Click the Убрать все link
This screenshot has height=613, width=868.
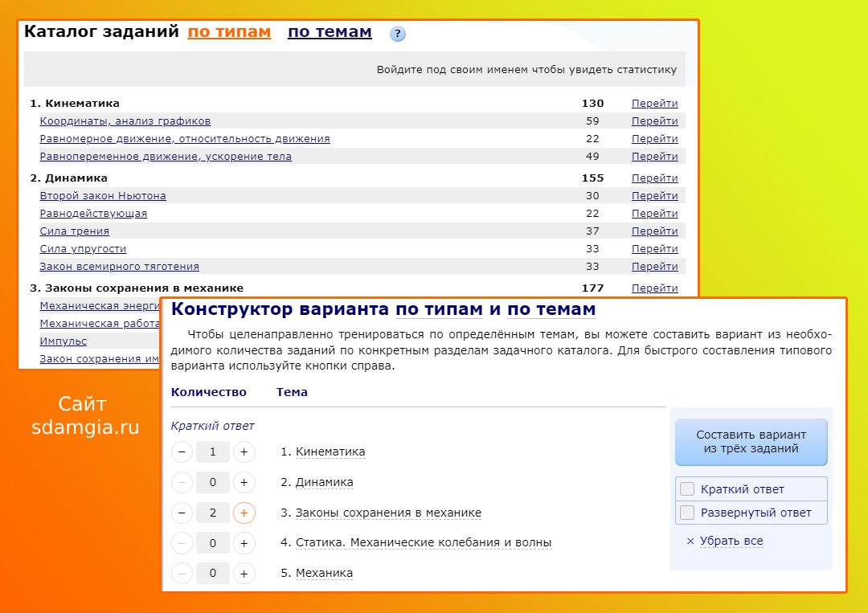point(731,541)
